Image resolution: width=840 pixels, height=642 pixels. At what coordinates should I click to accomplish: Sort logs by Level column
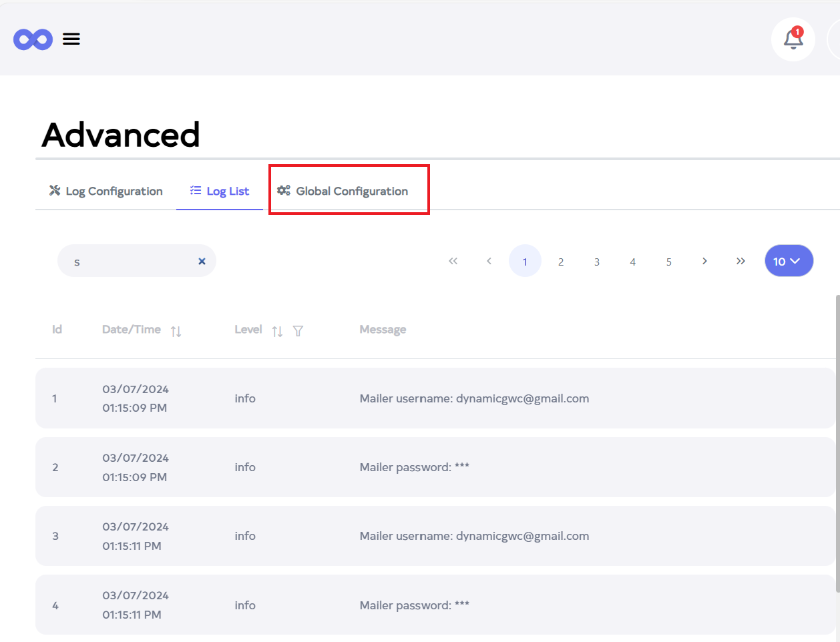(x=277, y=331)
